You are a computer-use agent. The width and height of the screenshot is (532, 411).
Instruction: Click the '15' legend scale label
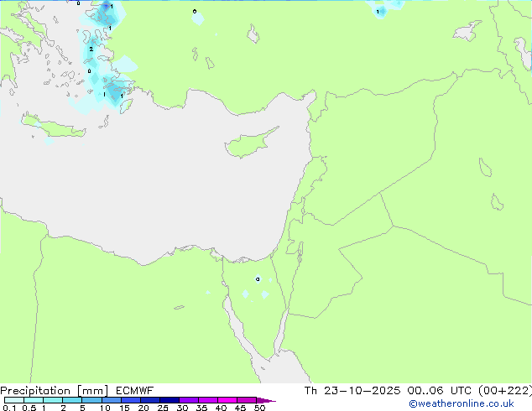124,408
